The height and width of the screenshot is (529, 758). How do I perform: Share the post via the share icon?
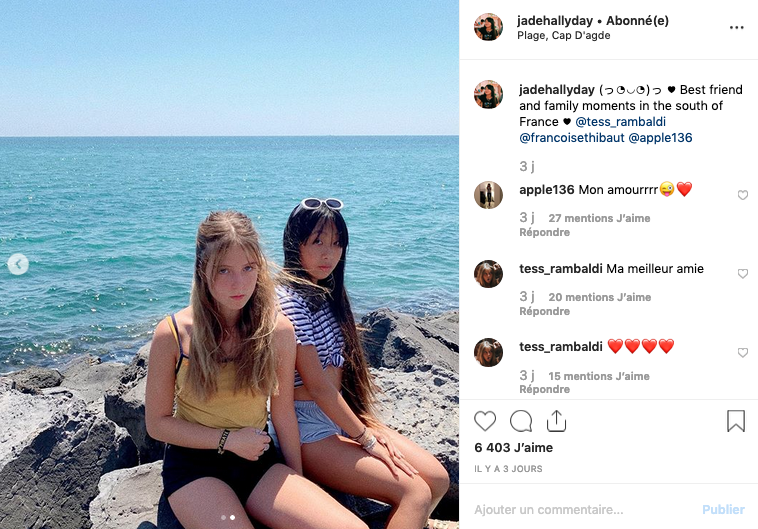coord(556,421)
